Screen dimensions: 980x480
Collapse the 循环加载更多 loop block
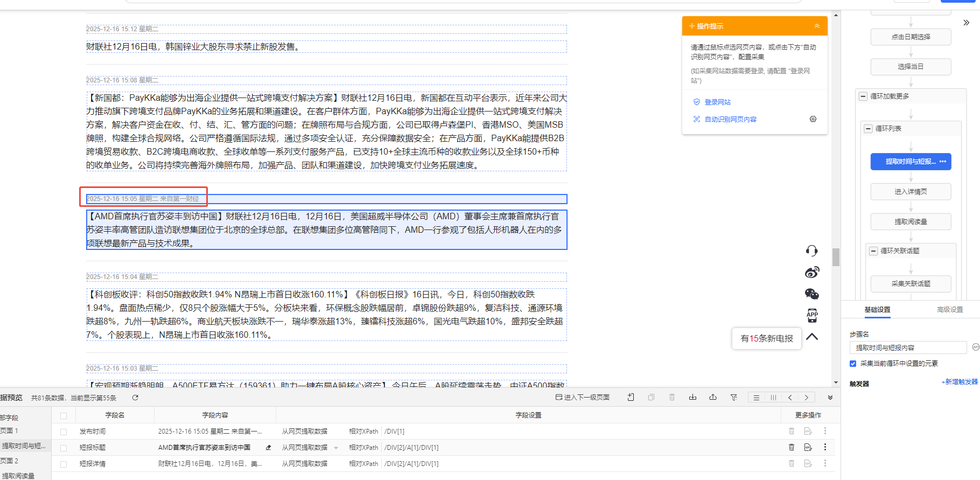(863, 96)
